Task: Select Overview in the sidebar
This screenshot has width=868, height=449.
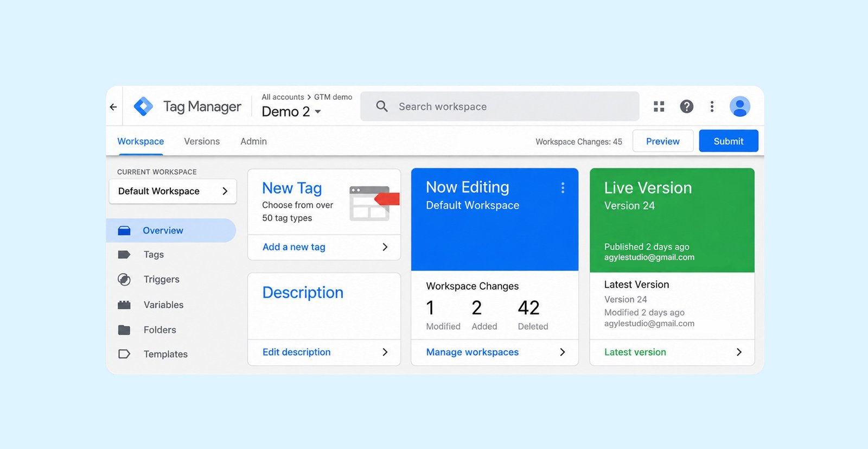Action: [x=171, y=230]
